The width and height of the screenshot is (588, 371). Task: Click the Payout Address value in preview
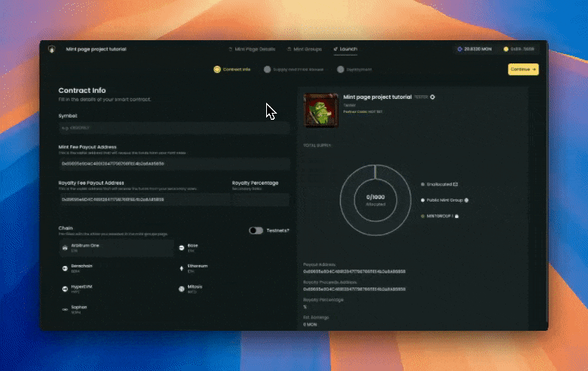pyautogui.click(x=354, y=272)
